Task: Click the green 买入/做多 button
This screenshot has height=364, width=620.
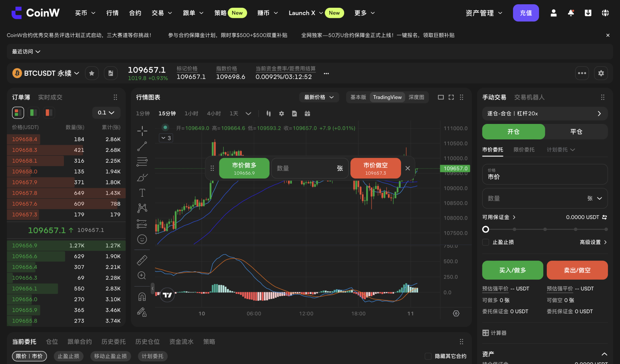Action: 512,270
